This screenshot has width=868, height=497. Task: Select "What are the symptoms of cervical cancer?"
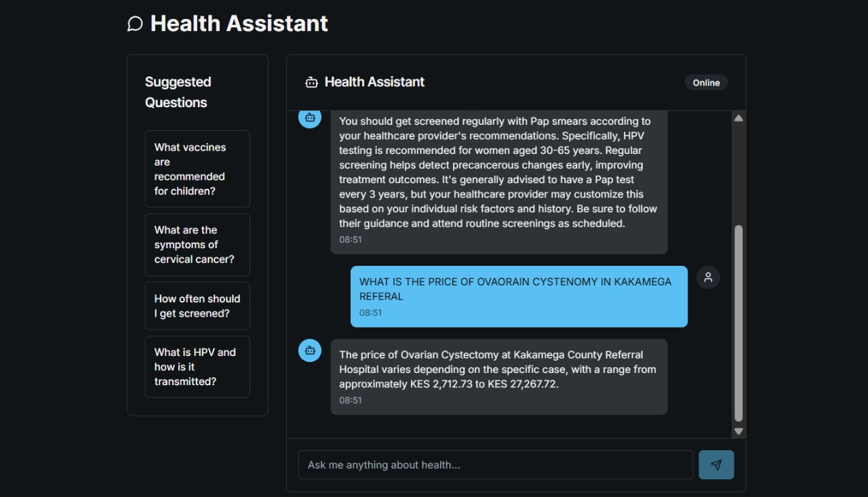[197, 245]
